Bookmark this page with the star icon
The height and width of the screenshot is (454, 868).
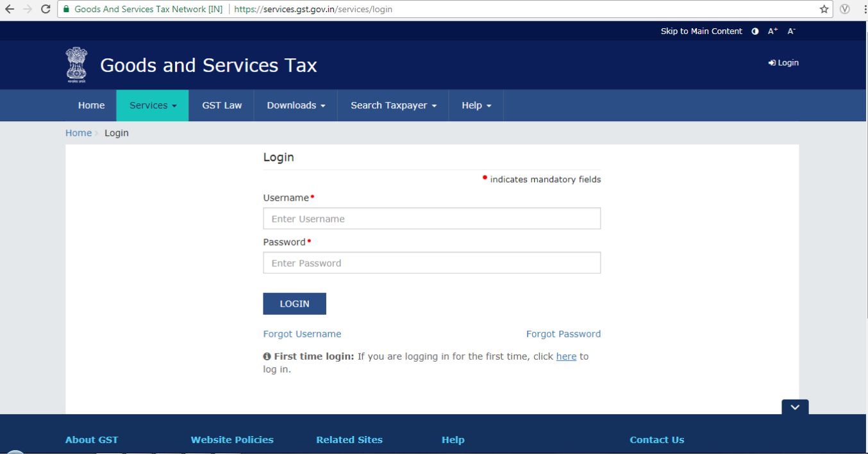coord(824,9)
